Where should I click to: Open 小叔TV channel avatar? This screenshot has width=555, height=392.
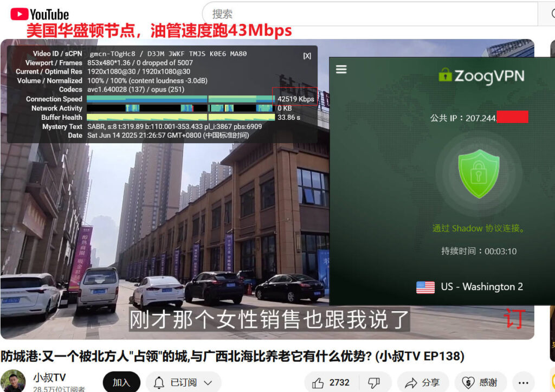coord(13,381)
